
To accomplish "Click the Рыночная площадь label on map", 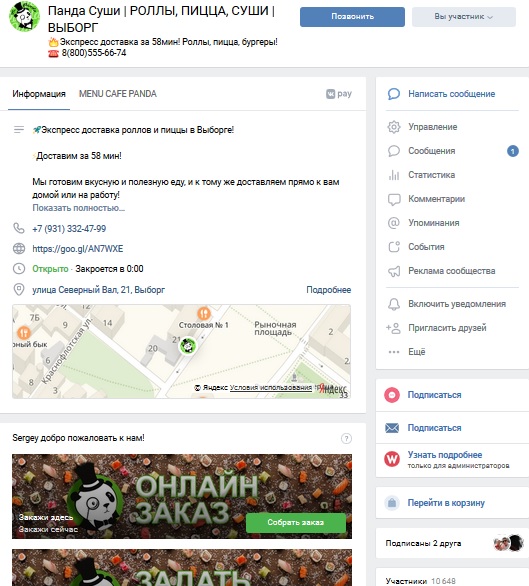I will [275, 328].
